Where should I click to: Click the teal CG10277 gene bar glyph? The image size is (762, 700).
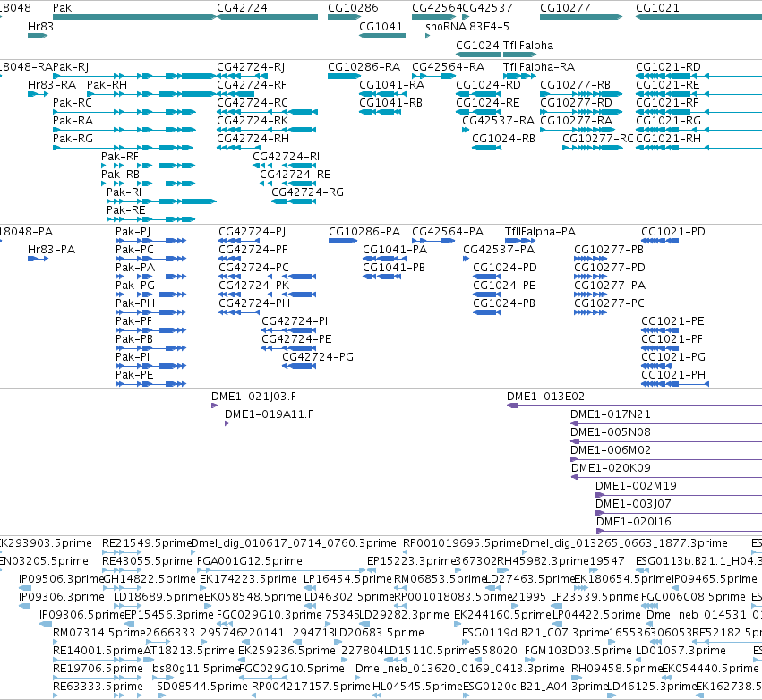[581, 18]
